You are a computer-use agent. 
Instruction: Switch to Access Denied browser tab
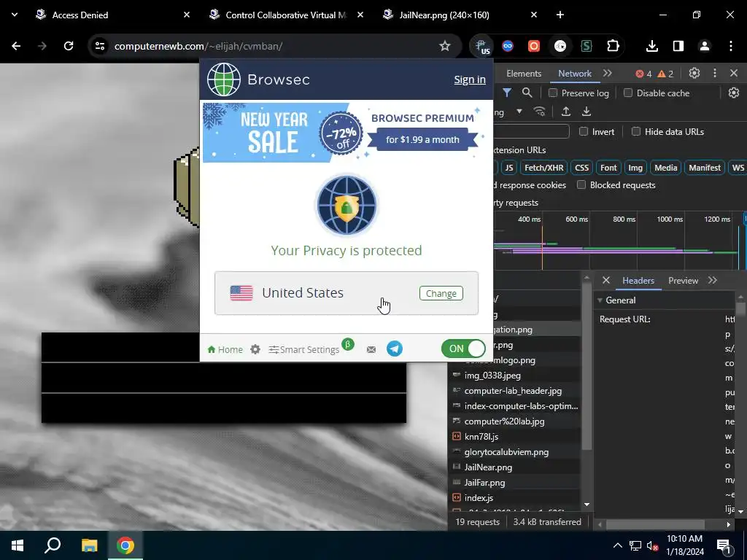(112, 15)
